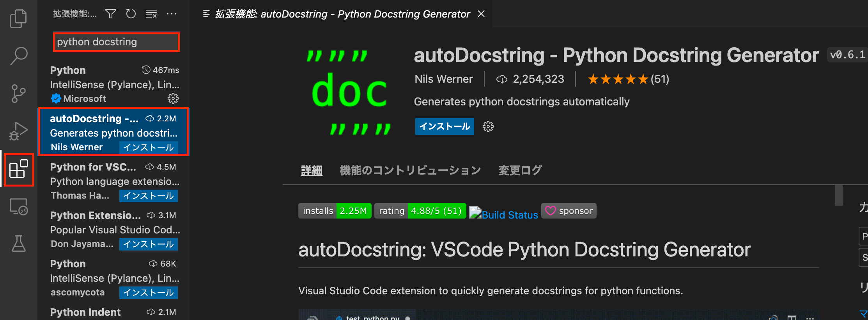Open gear menu beside autoDocstring install button
Screen dimensions: 868x320
pyautogui.click(x=488, y=126)
